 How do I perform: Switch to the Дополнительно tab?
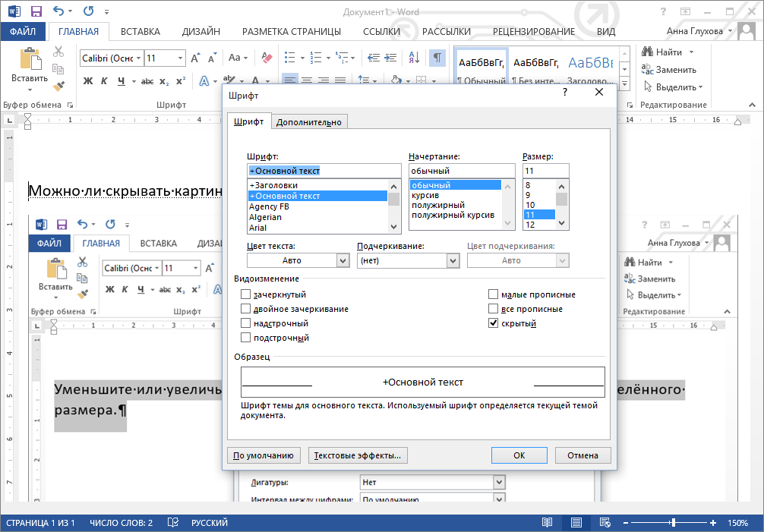pos(309,121)
